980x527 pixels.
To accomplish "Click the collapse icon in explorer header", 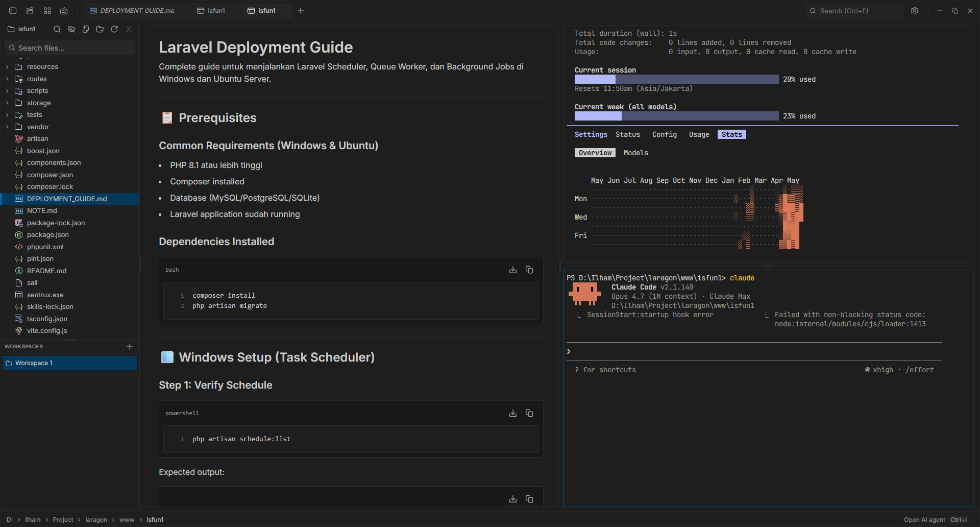I will tap(129, 29).
